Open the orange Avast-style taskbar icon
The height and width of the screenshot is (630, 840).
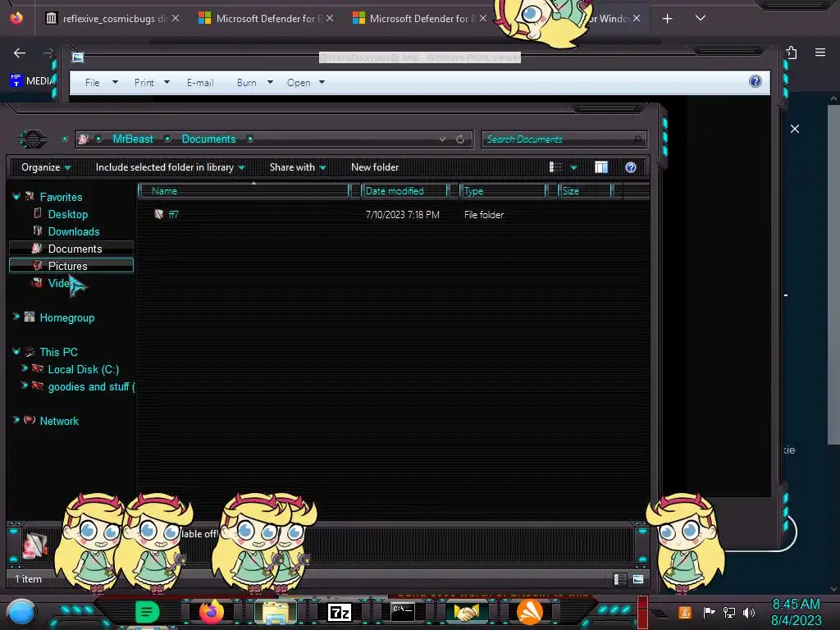coord(530,612)
